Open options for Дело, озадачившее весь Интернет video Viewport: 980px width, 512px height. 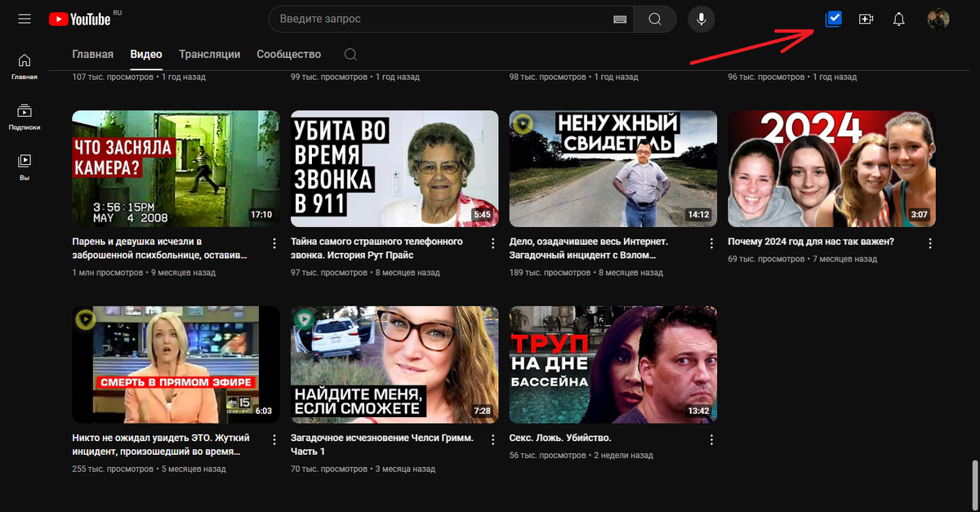(711, 243)
